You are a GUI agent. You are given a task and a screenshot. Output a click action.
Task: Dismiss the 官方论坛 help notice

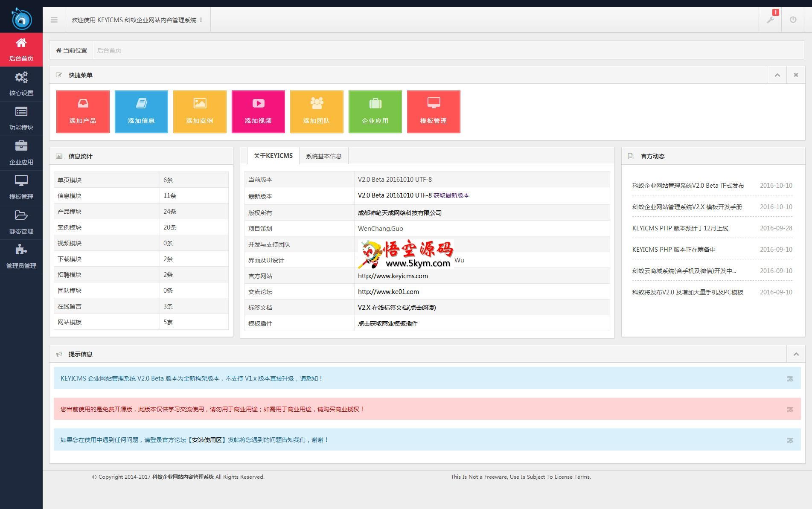pos(790,440)
